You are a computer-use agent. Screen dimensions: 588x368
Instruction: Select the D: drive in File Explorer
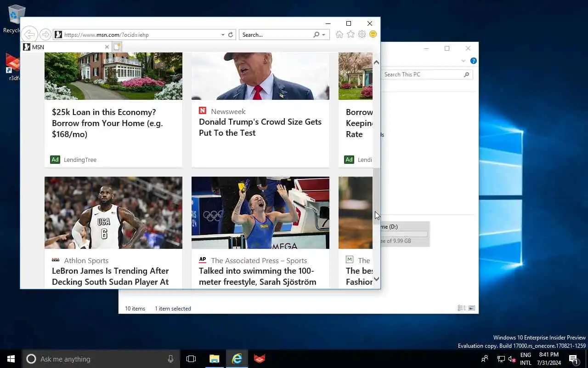coord(404,234)
